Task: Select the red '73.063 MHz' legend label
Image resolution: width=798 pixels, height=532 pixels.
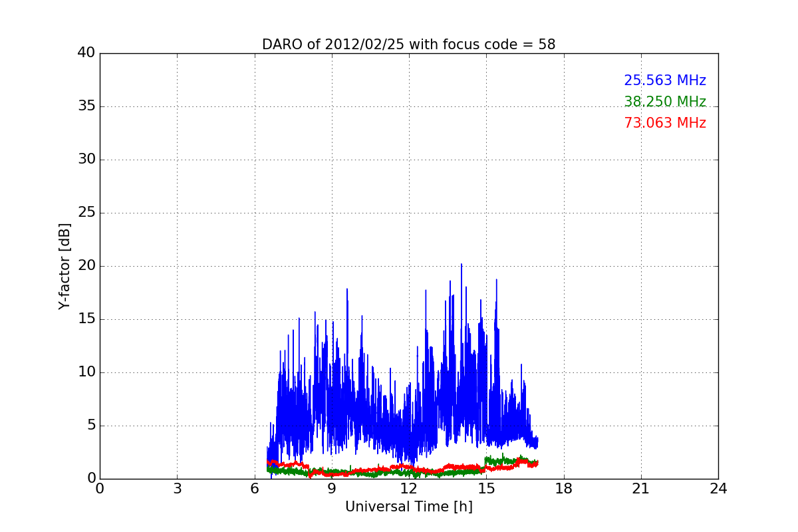Action: [665, 123]
